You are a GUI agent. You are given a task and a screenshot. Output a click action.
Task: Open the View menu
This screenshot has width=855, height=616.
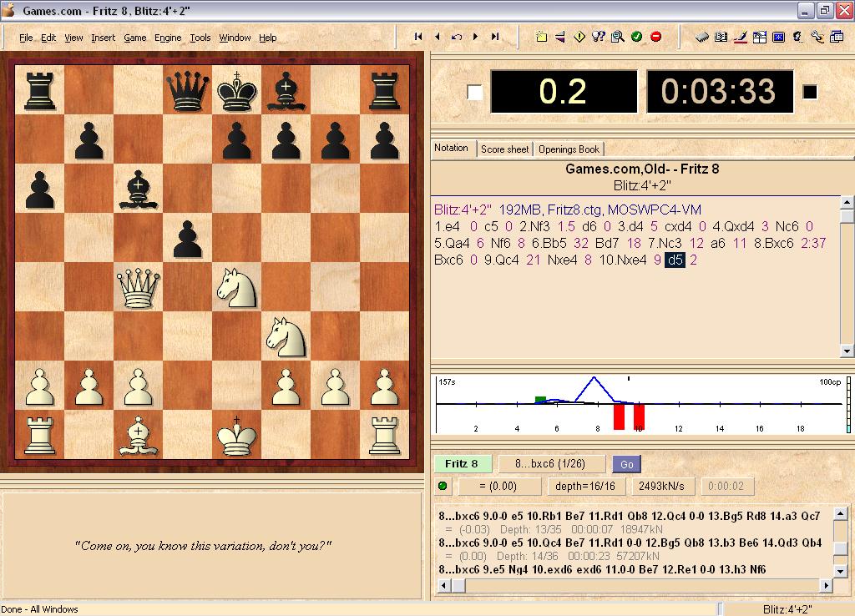tap(73, 38)
